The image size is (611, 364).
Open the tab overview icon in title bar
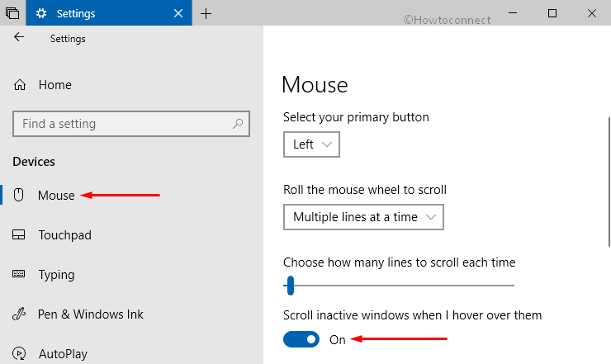coord(12,13)
